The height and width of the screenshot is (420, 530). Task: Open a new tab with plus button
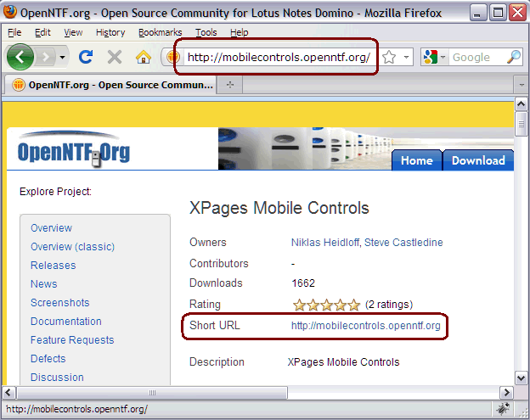pos(230,84)
